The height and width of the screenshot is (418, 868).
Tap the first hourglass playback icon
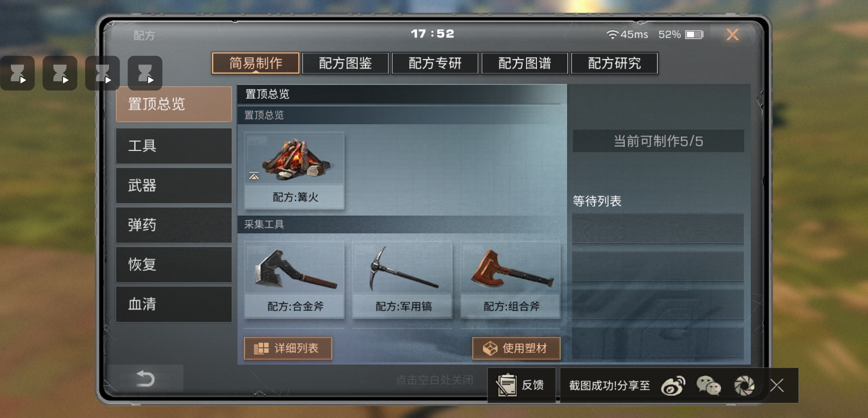pos(17,73)
